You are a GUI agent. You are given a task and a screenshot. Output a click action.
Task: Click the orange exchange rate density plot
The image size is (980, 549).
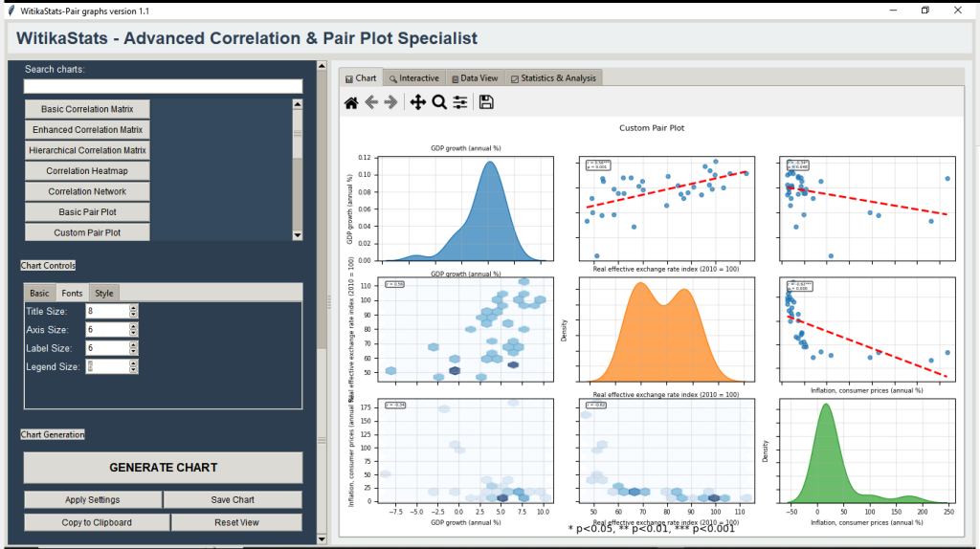667,330
